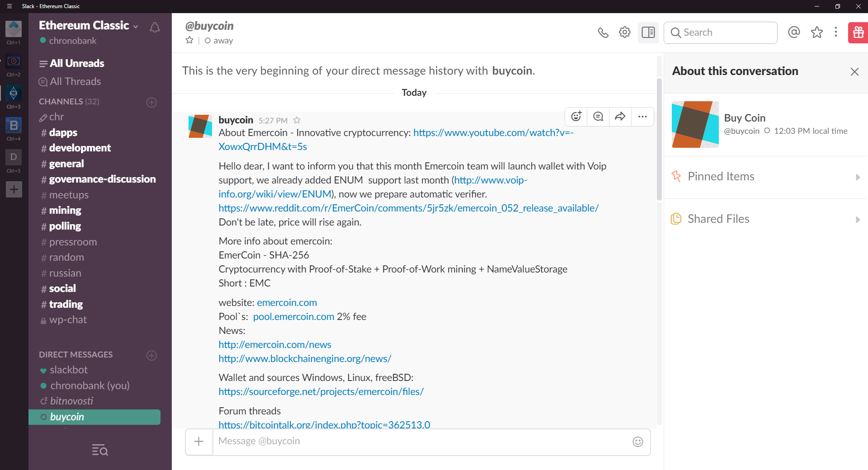Expand Shared Files section
Viewport: 868px width, 470px height.
coord(765,219)
